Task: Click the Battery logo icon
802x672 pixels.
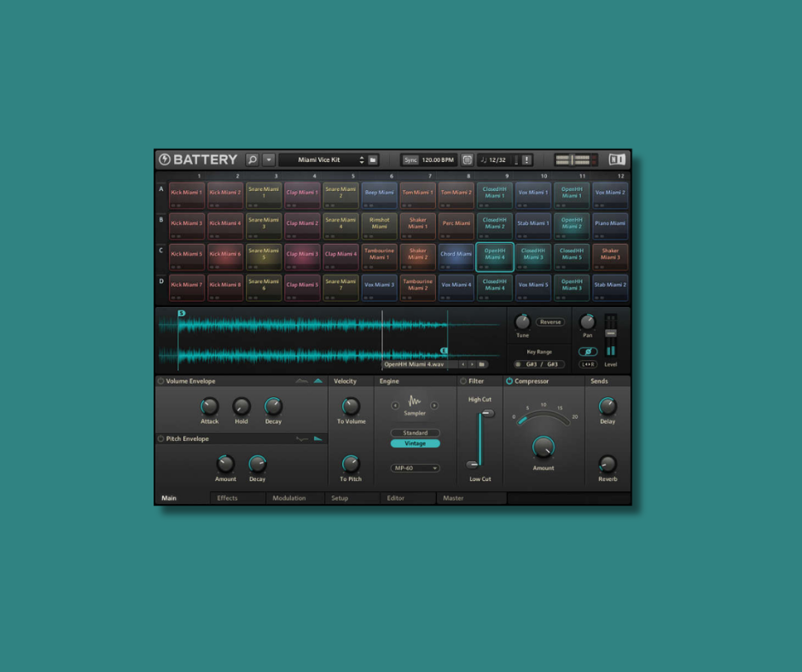Action: (x=164, y=159)
